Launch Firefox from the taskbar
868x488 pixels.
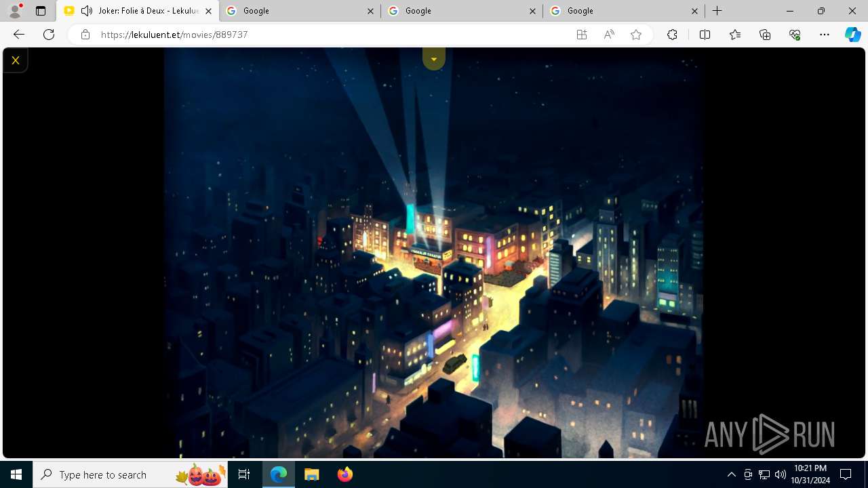[344, 474]
